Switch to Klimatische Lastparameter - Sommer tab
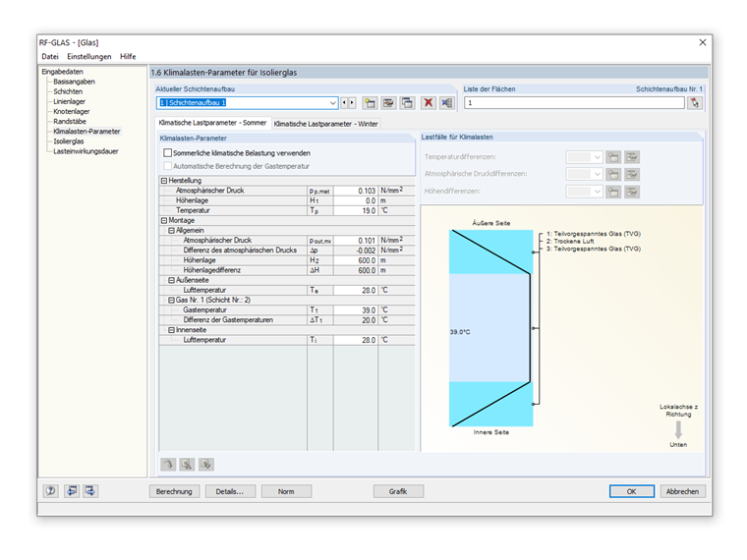The width and height of the screenshot is (747, 560). pyautogui.click(x=212, y=123)
